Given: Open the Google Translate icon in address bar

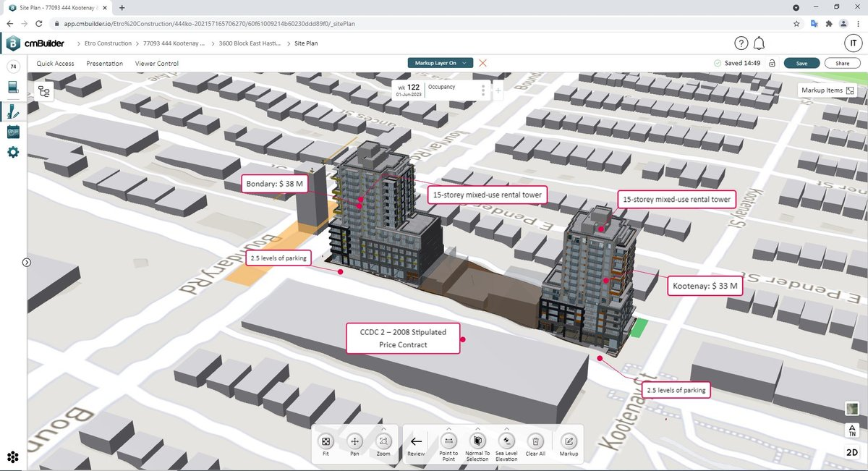Looking at the screenshot, I should [814, 23].
